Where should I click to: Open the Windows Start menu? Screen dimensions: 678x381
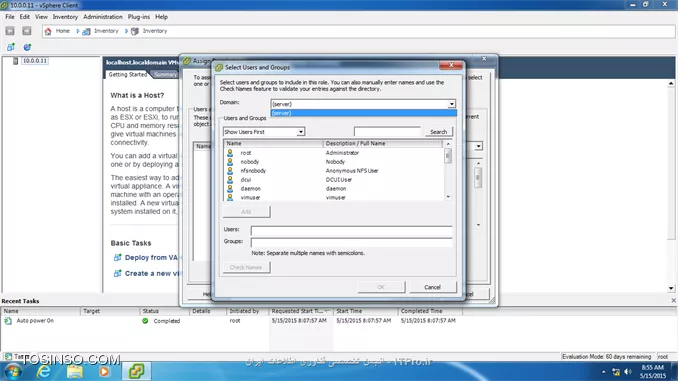pyautogui.click(x=13, y=371)
